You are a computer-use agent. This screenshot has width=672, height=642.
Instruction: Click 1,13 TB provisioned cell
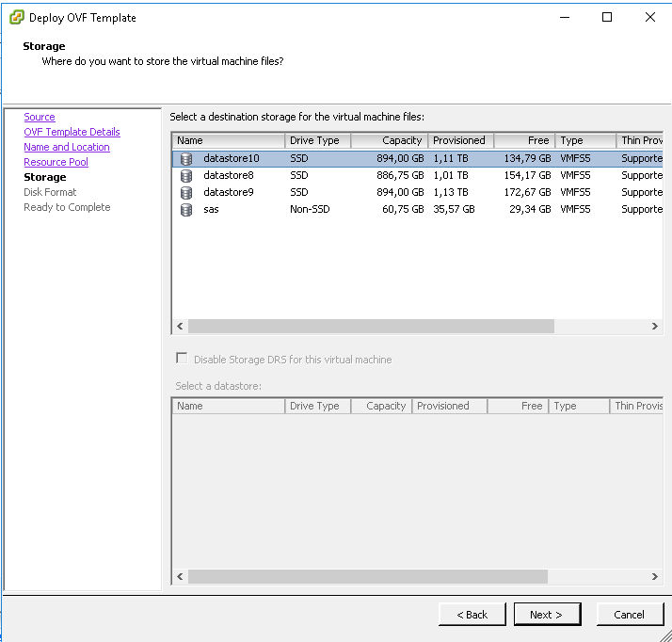coord(451,192)
